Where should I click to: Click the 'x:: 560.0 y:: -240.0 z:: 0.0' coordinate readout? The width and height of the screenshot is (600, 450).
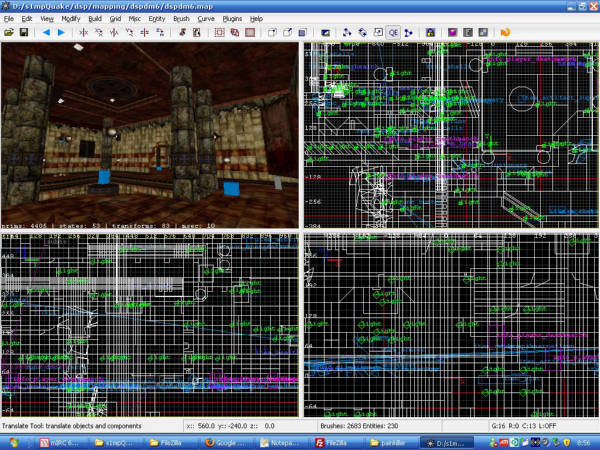(x=230, y=426)
